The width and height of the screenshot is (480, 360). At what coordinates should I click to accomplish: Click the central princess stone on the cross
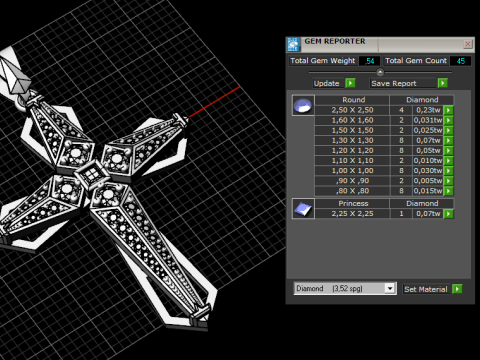(91, 174)
